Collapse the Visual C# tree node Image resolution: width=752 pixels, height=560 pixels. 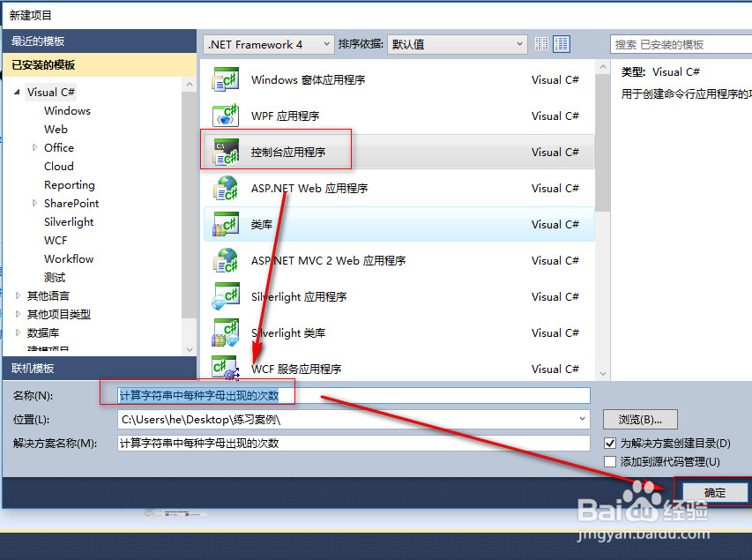pos(18,92)
